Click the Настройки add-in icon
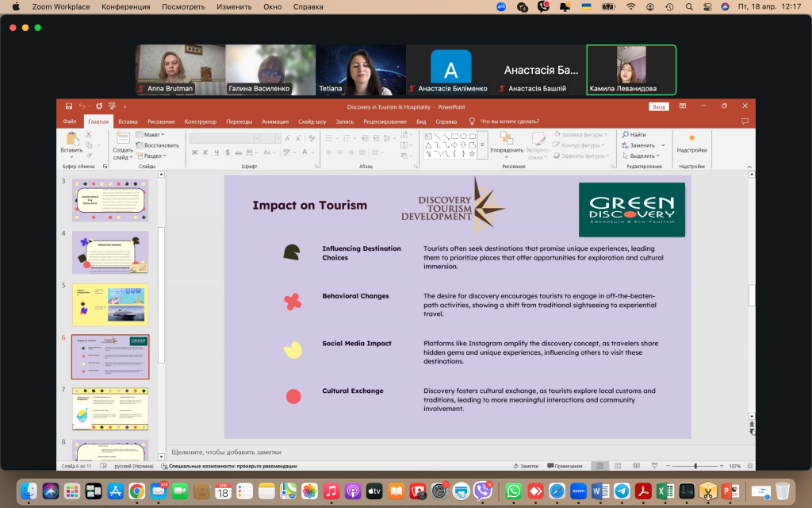Viewport: 812px width, 508px height. tap(691, 141)
